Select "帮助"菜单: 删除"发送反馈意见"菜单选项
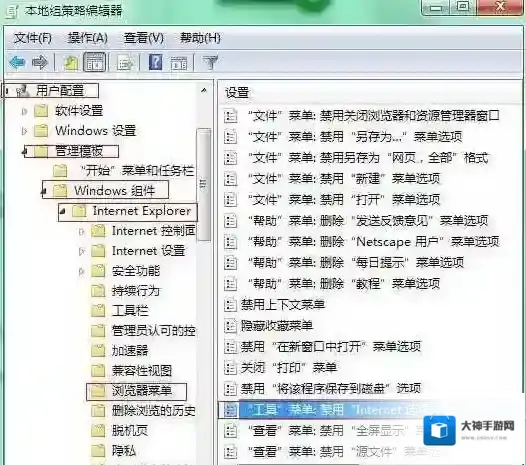This screenshot has height=465, width=526. click(x=368, y=221)
